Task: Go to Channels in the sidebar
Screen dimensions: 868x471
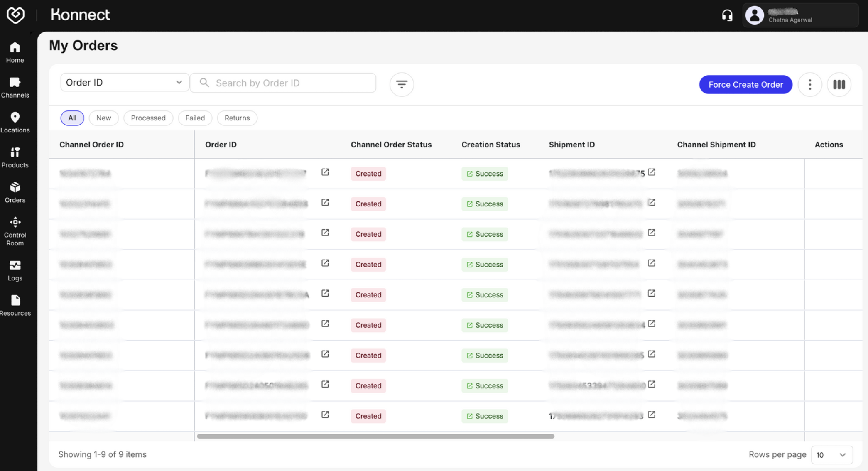Action: click(15, 88)
